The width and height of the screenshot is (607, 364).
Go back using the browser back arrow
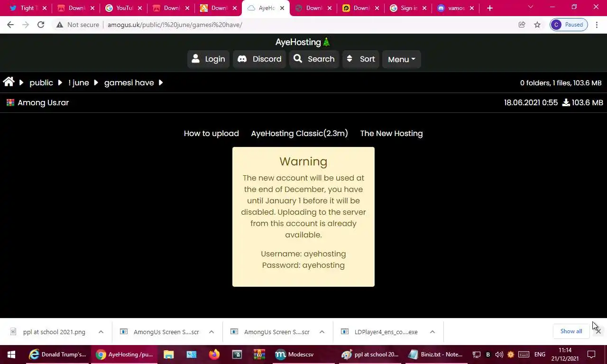pyautogui.click(x=10, y=25)
